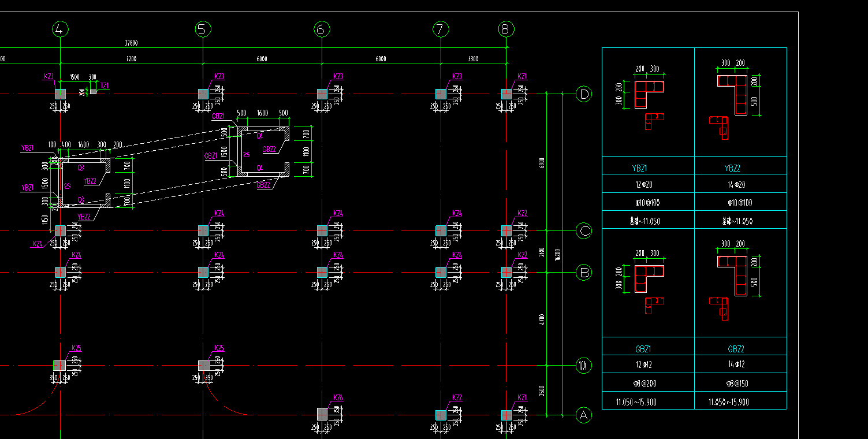The height and width of the screenshot is (439, 868).
Task: Select the KZ6 column label
Action: coord(338,397)
